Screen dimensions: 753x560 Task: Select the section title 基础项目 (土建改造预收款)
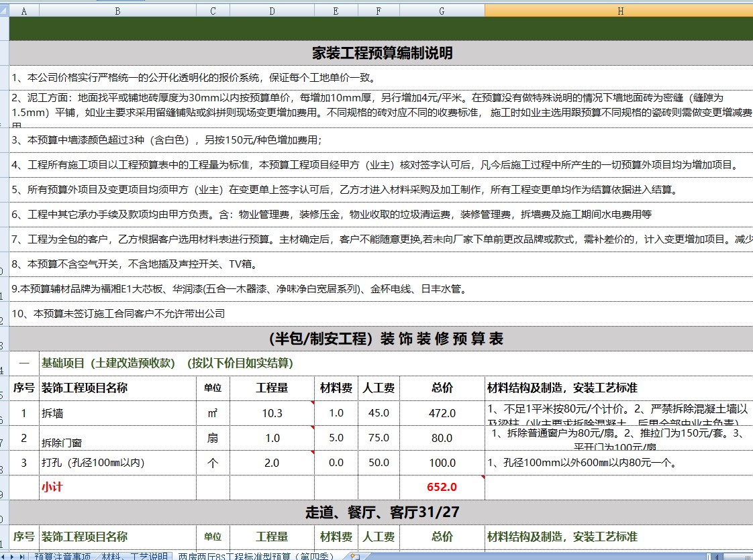[x=167, y=363]
